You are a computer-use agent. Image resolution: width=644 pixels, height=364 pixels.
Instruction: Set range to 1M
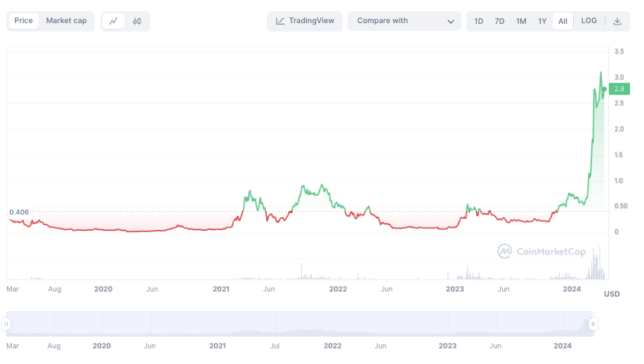521,21
